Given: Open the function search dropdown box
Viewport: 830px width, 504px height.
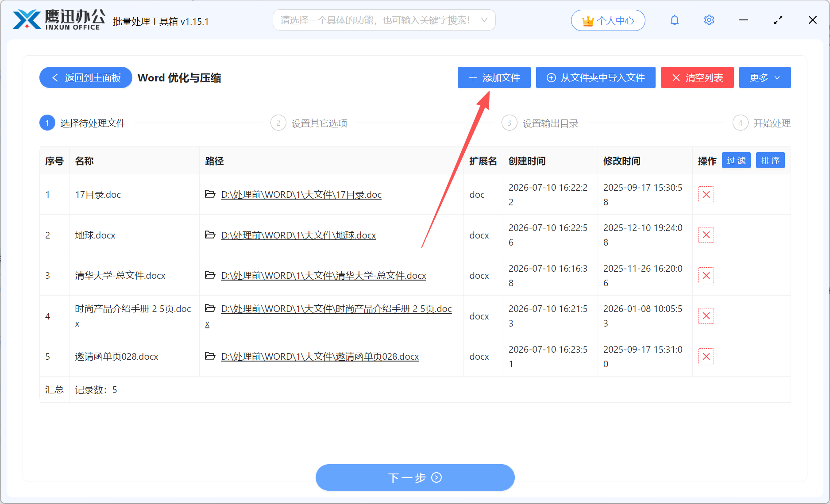Looking at the screenshot, I should tap(384, 20).
